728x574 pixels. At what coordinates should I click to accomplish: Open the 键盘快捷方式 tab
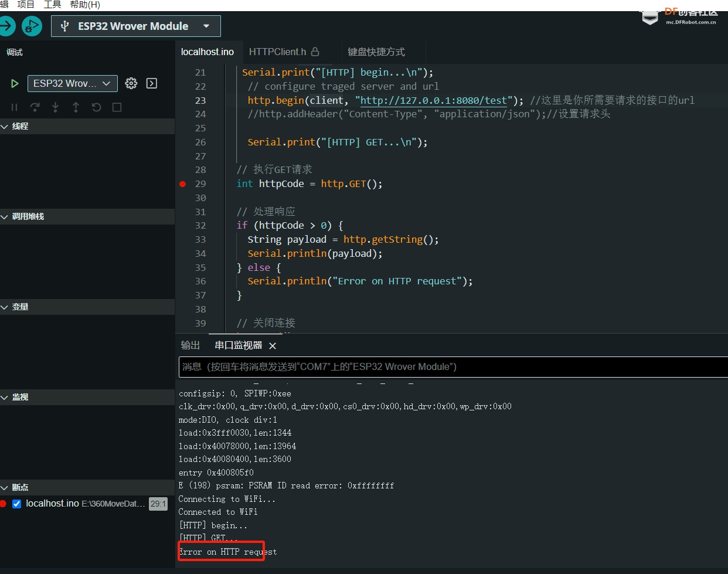(x=376, y=52)
